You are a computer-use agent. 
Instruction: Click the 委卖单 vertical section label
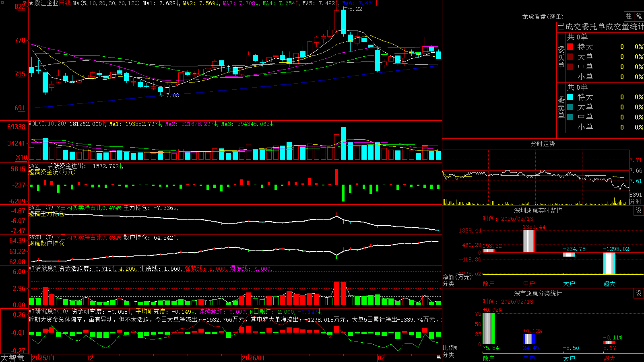(561, 107)
